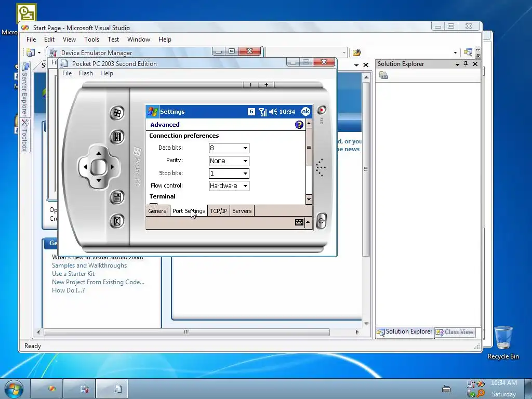Open Solution Explorer window position dropdown arrow
Viewport: 532px width, 399px height.
point(457,64)
